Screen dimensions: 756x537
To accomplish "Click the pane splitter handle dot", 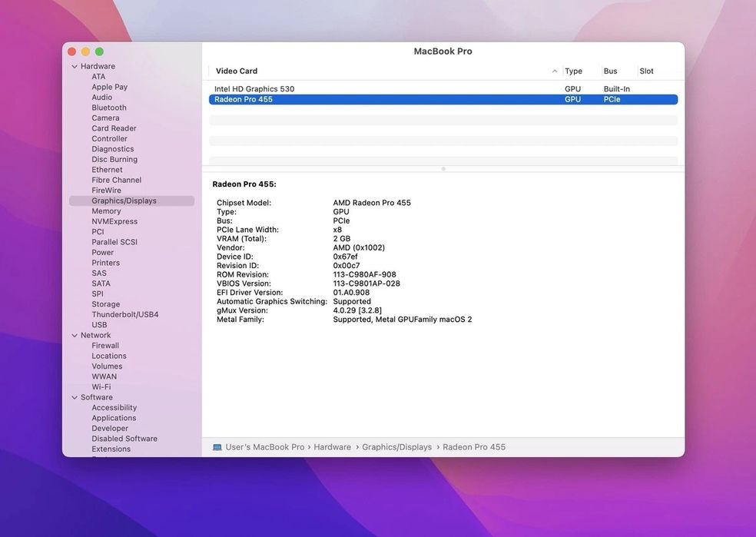I will [443, 169].
